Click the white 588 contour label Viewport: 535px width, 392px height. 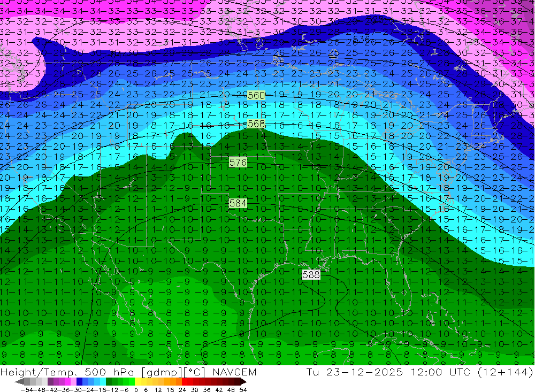[x=311, y=274]
